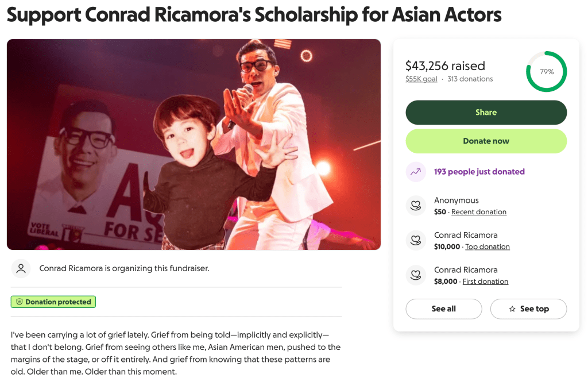Open the See all donations list
This screenshot has width=588, height=378.
click(x=443, y=309)
